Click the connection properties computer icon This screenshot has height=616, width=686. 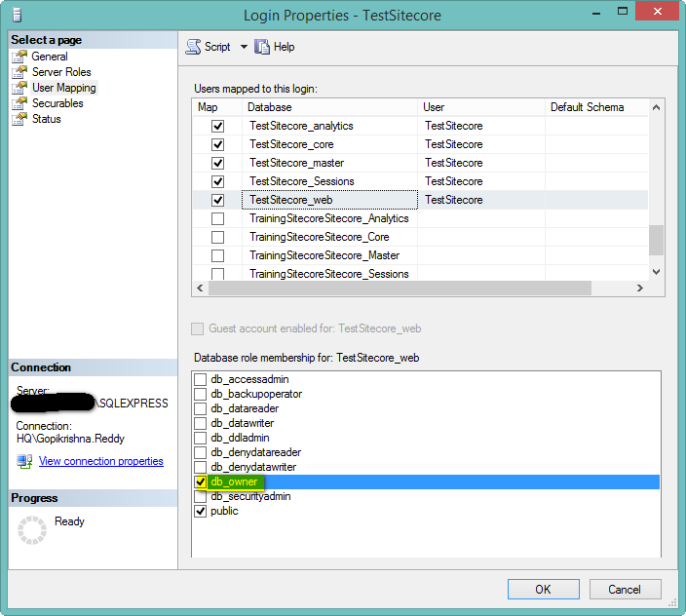[24, 461]
